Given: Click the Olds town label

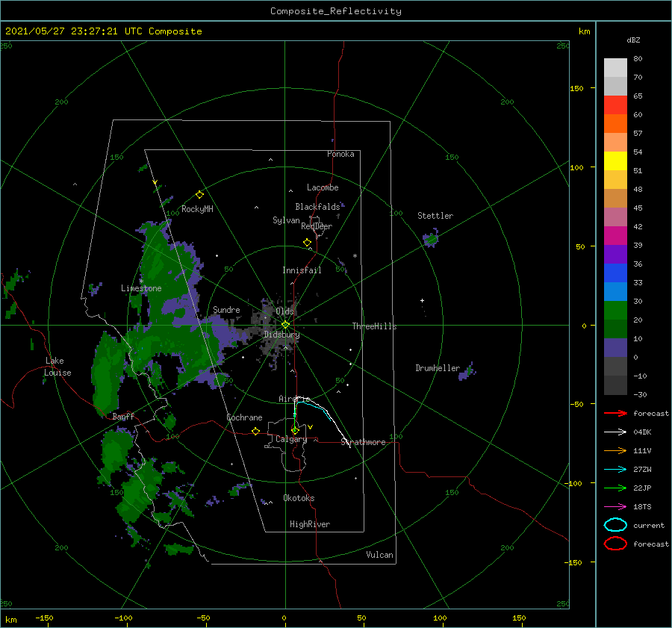Looking at the screenshot, I should point(284,311).
